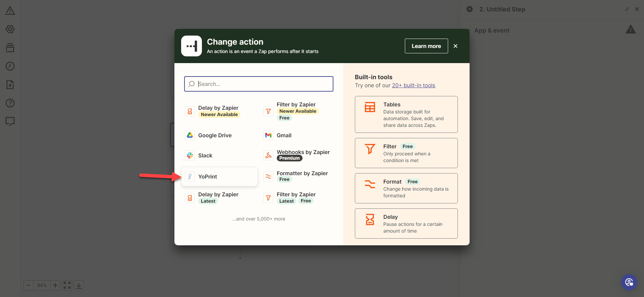Screen dimensions: 644x297
Task: Click the zoom percentage value 84%
Action: point(42,285)
